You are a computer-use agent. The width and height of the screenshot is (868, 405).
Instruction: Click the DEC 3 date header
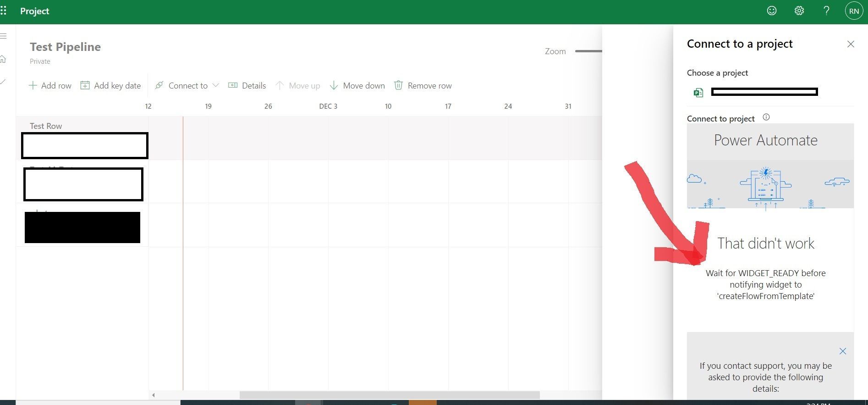328,106
